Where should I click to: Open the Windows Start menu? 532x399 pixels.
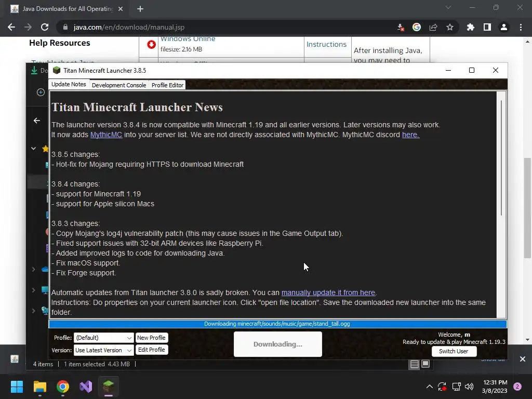coord(17,387)
